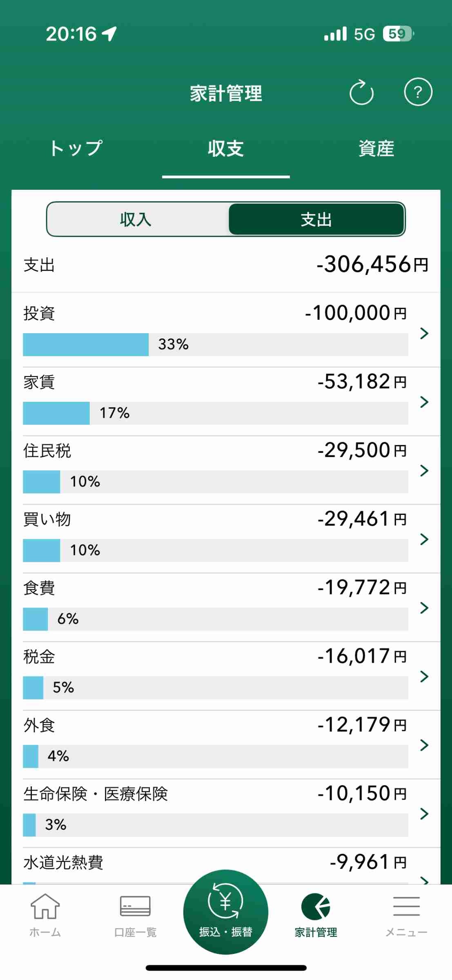Click the 33% investment progress bar
The image size is (452, 980).
point(86,345)
